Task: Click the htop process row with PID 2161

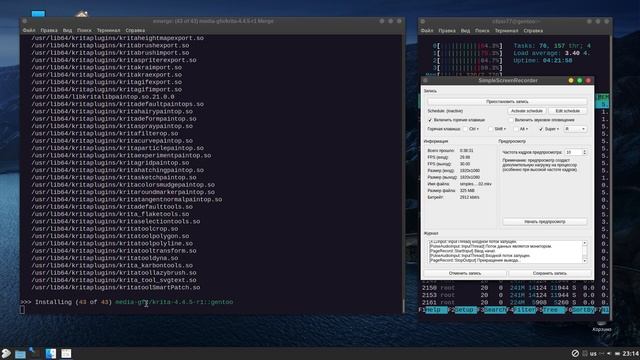Action: 514,302
